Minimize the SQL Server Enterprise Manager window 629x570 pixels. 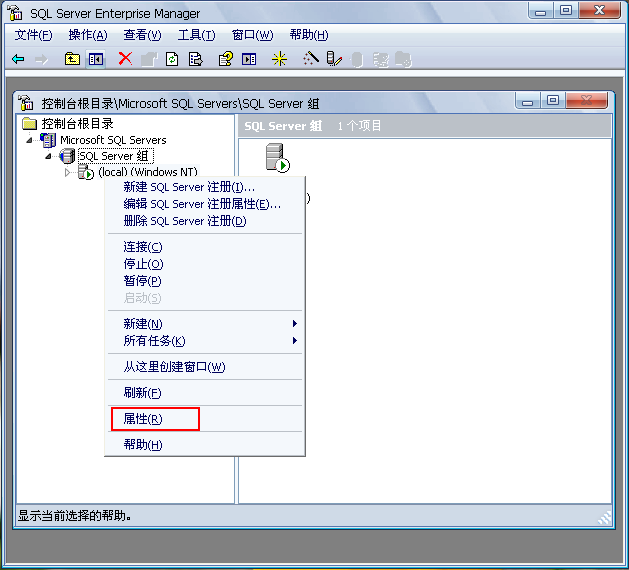540,10
